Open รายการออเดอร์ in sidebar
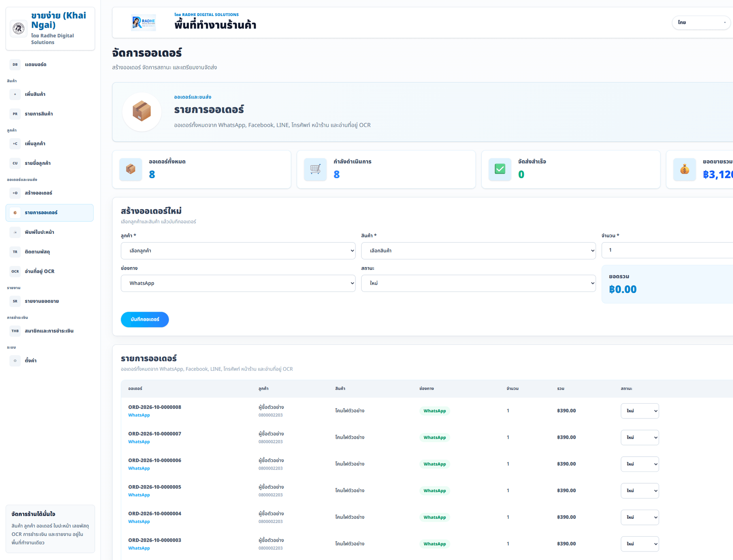Image resolution: width=733 pixels, height=560 pixels. (50, 212)
